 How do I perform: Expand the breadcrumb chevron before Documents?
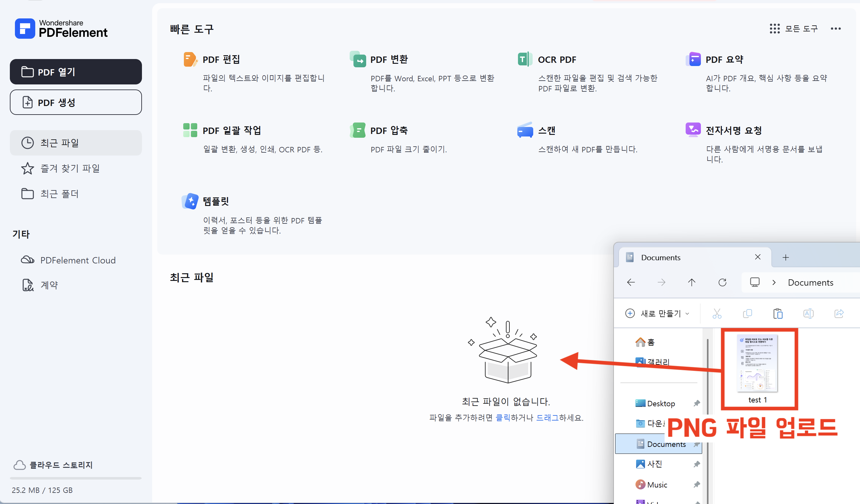(774, 282)
